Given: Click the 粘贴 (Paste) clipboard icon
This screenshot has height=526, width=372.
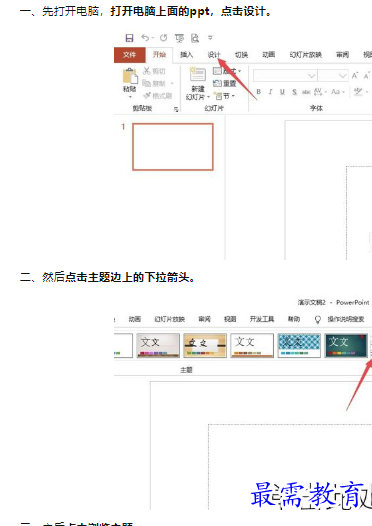Looking at the screenshot, I should click(130, 76).
